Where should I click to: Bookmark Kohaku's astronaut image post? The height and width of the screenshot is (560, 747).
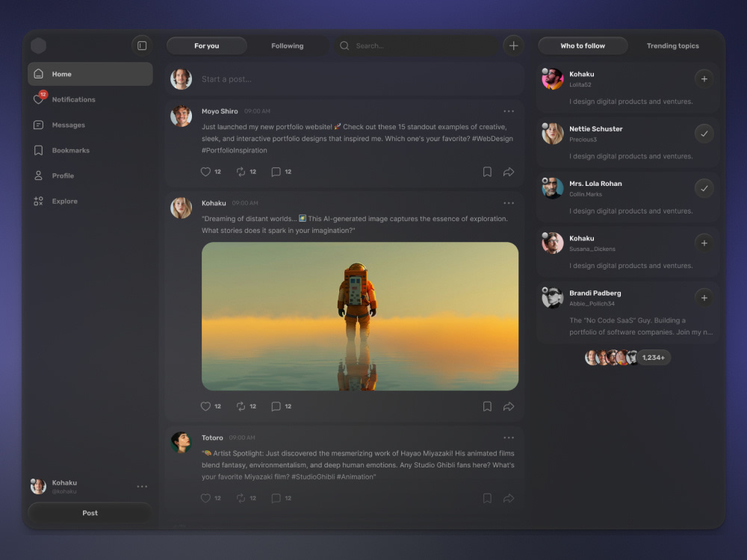487,406
